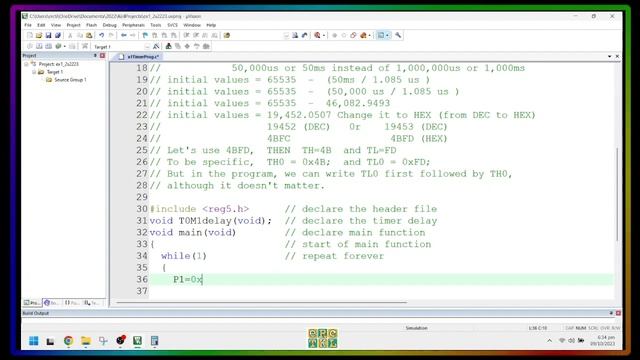640x360 pixels.
Task: Open the Windows Start button
Action: point(34,340)
